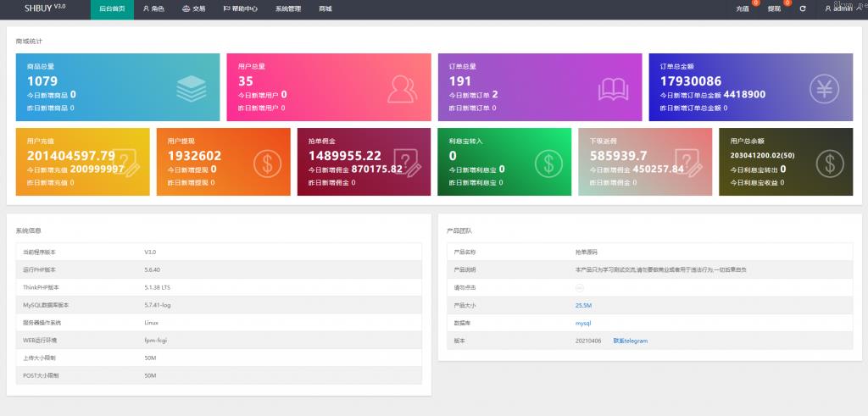Click the refresh icon in top bar
Viewport: 868px width, 416px height.
pyautogui.click(x=802, y=8)
